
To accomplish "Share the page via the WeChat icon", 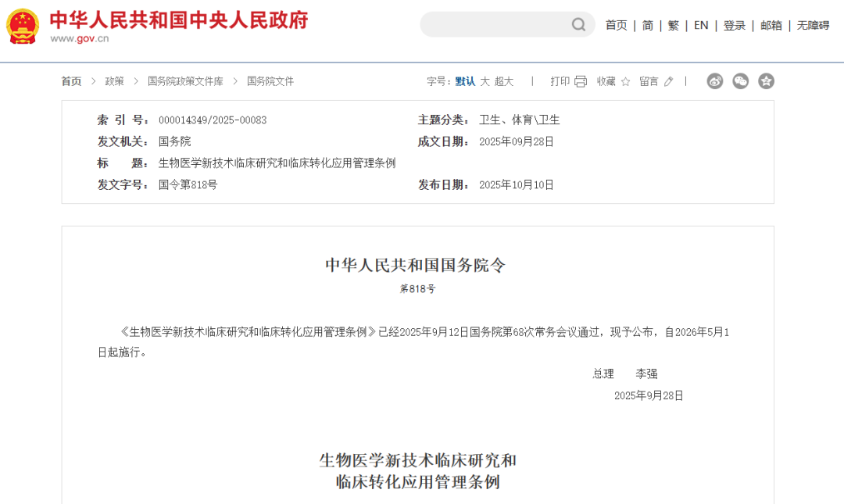I will click(740, 80).
